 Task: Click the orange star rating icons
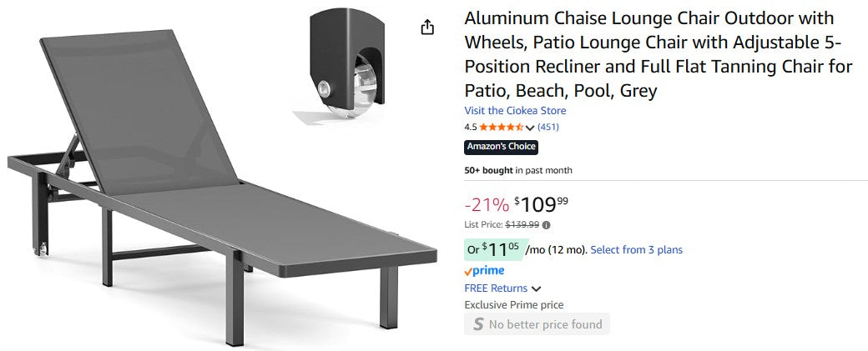click(x=501, y=128)
